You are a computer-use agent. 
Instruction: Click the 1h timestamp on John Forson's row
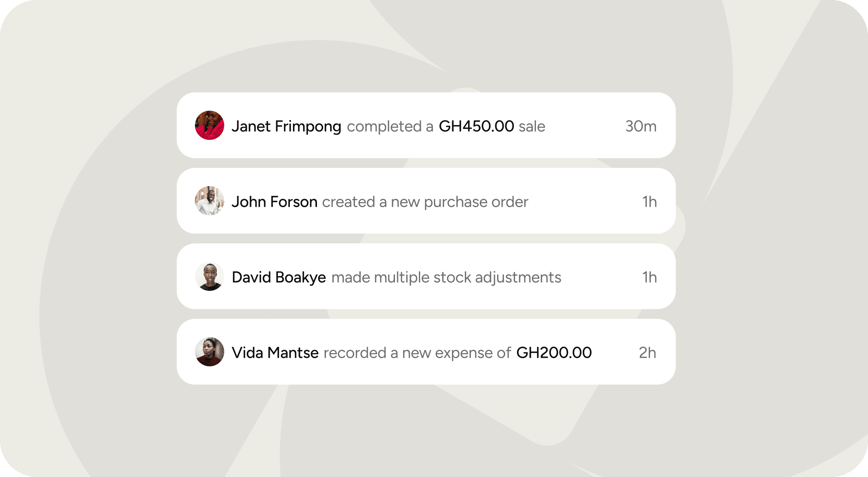tap(649, 202)
